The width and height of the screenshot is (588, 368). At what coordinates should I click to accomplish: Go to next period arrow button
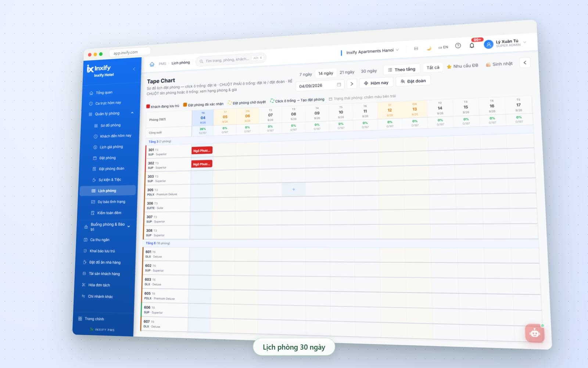352,84
